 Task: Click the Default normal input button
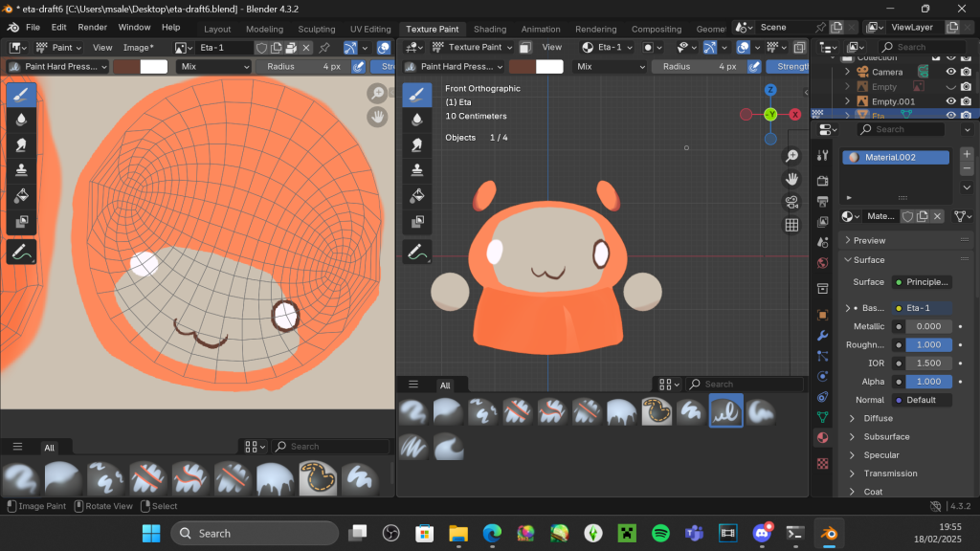[x=922, y=400]
